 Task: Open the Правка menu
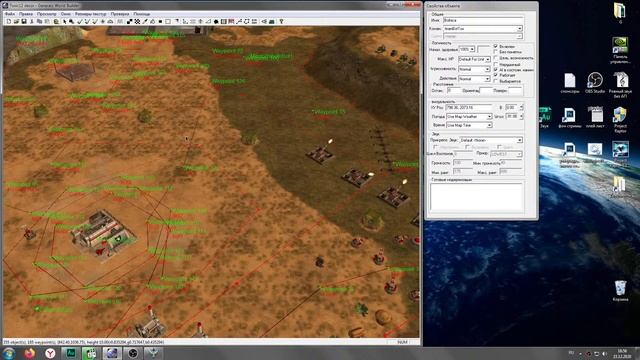[26, 14]
